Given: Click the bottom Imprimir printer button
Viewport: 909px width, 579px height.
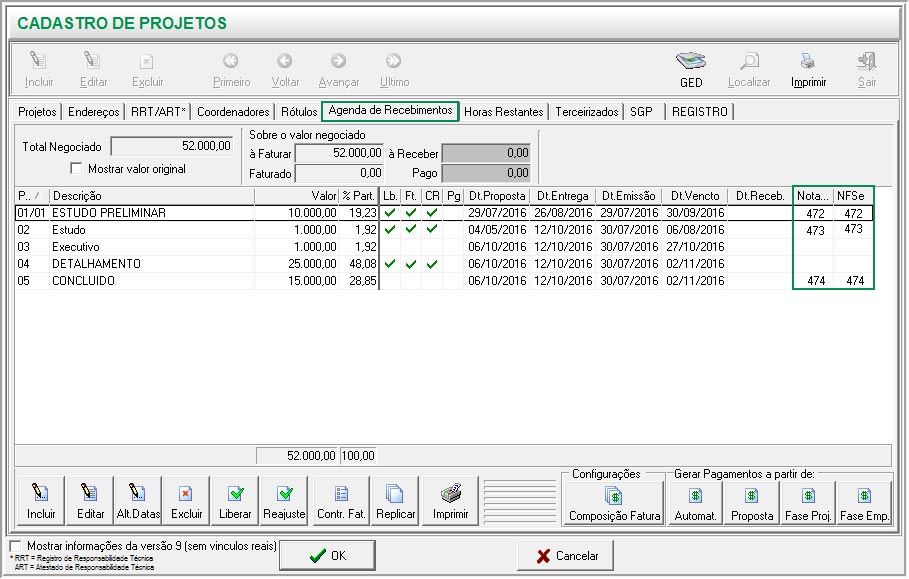Looking at the screenshot, I should click(x=450, y=501).
